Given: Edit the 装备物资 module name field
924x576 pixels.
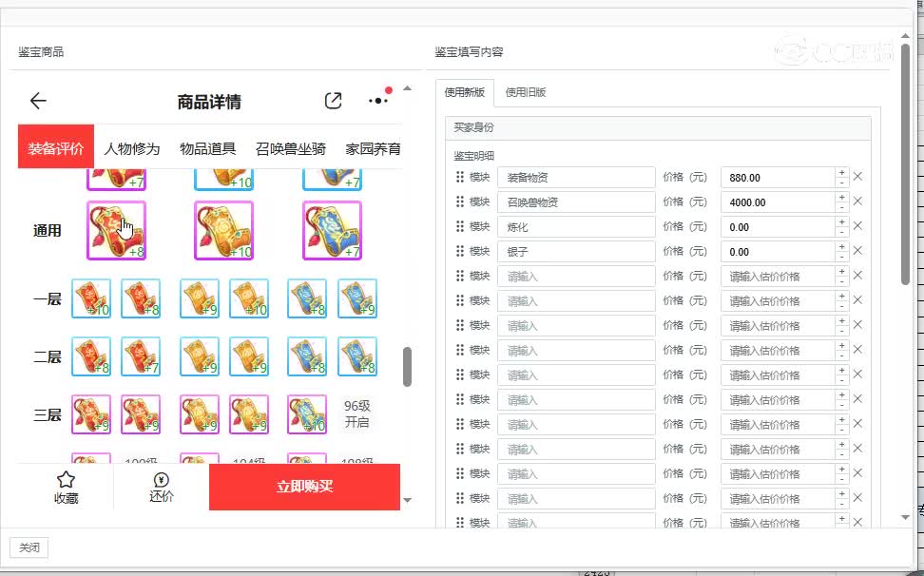Looking at the screenshot, I should tap(576, 178).
